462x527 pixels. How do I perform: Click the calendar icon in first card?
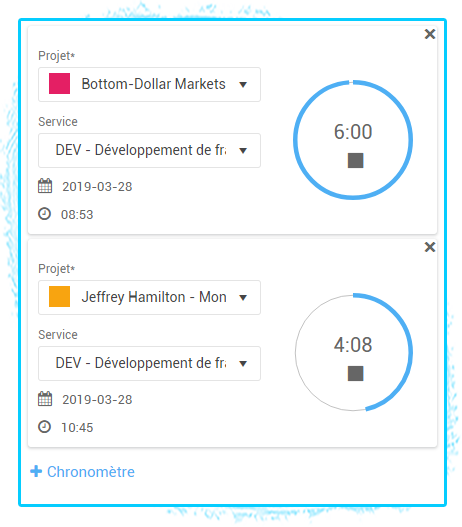[x=45, y=186]
